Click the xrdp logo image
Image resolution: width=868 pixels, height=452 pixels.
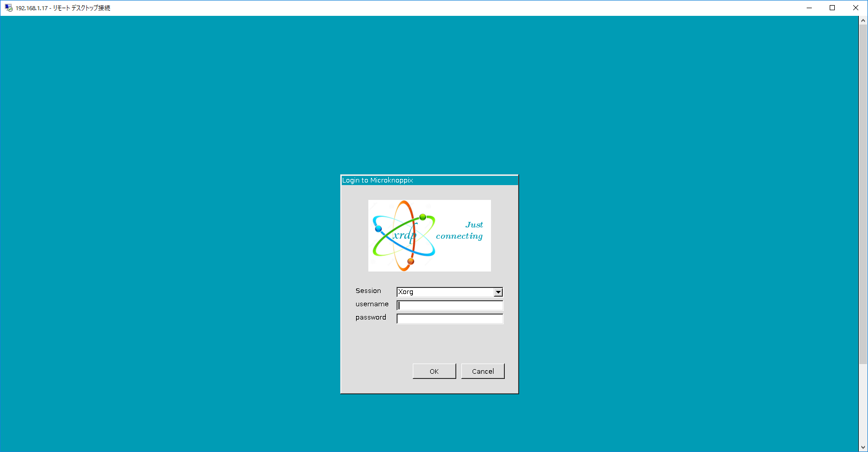[x=430, y=236]
